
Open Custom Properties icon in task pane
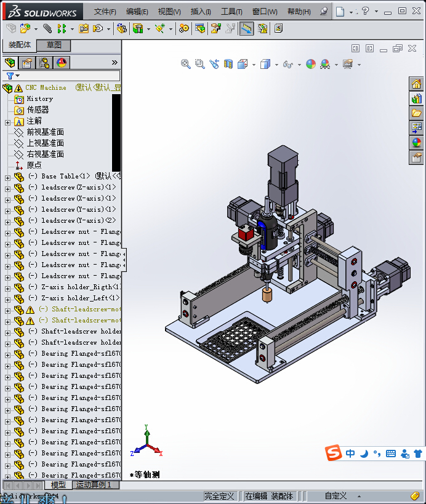pos(416,158)
